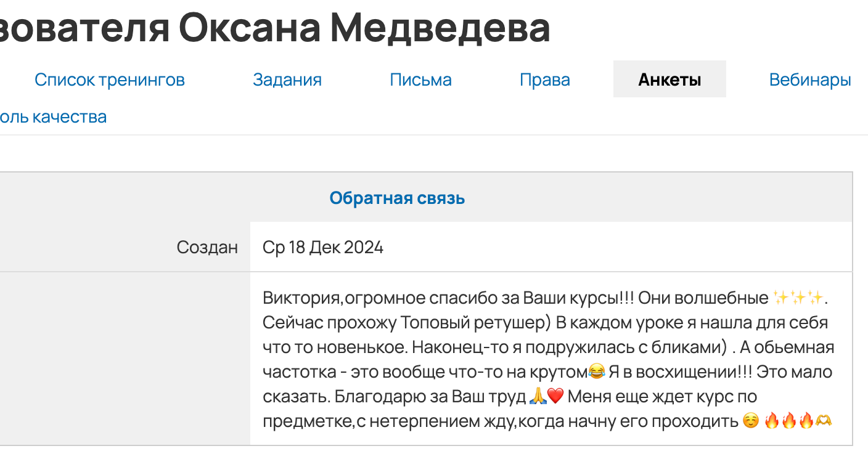Screen dimensions: 868x467
Task: Open the Письма tab
Action: (421, 79)
